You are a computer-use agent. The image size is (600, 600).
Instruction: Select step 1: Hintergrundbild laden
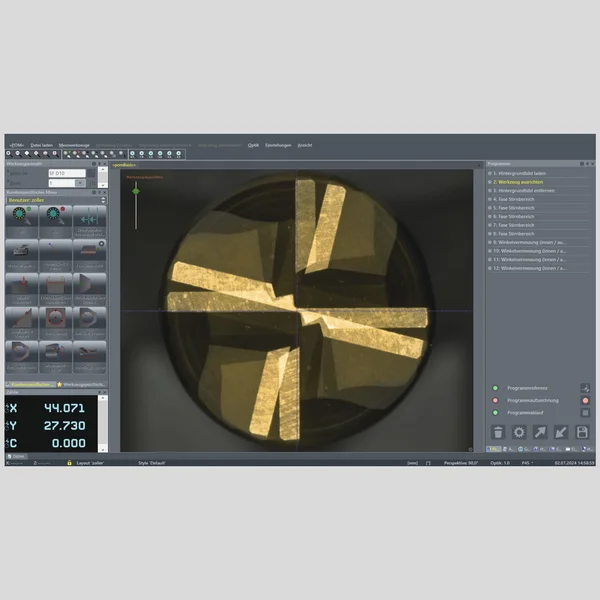520,172
